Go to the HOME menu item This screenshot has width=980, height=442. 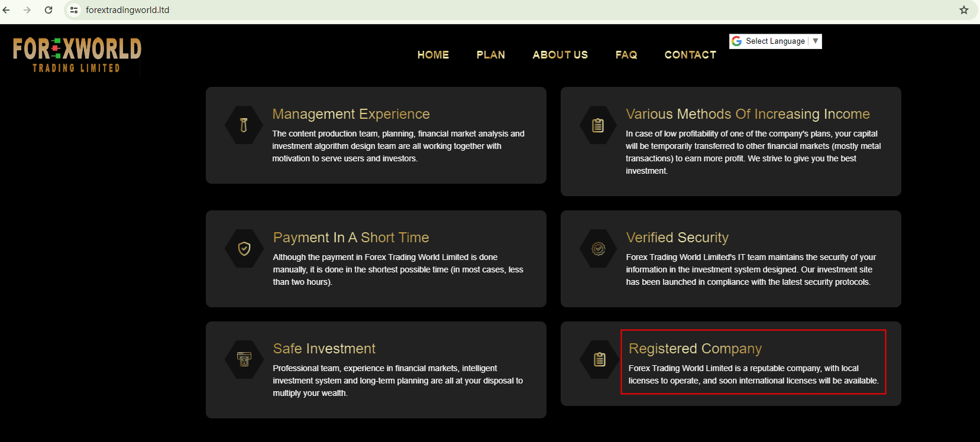pos(433,55)
